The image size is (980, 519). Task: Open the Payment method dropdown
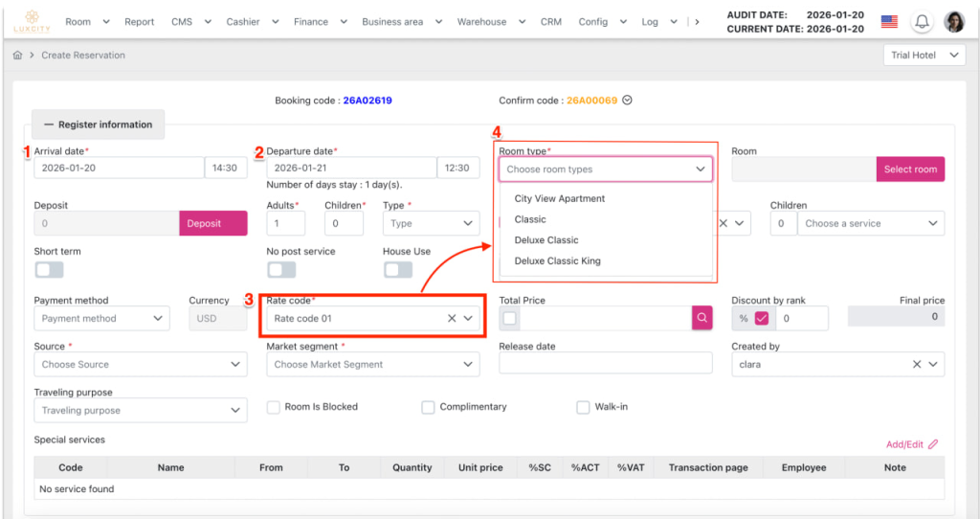101,319
